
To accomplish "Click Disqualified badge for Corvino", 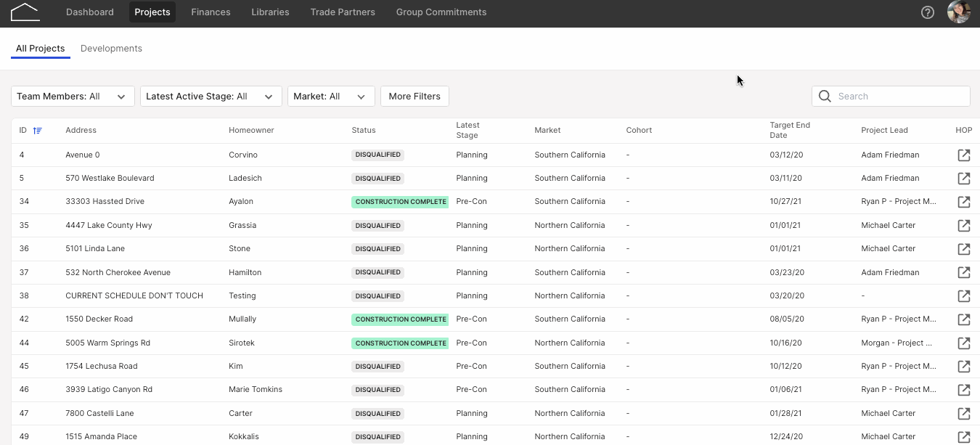I will pos(377,155).
